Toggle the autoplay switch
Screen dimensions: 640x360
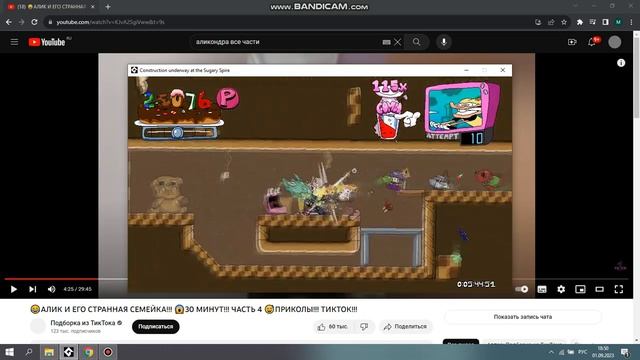[x=521, y=289]
